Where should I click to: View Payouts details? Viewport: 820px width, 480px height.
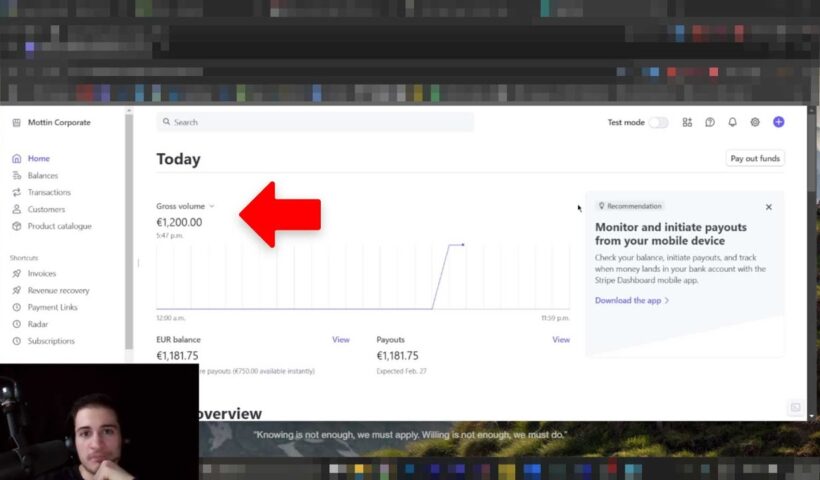click(x=561, y=340)
